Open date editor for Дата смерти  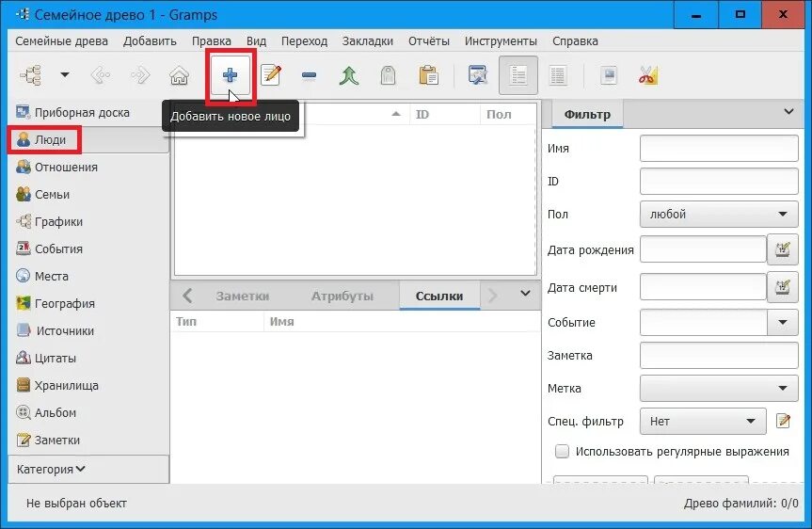click(783, 286)
